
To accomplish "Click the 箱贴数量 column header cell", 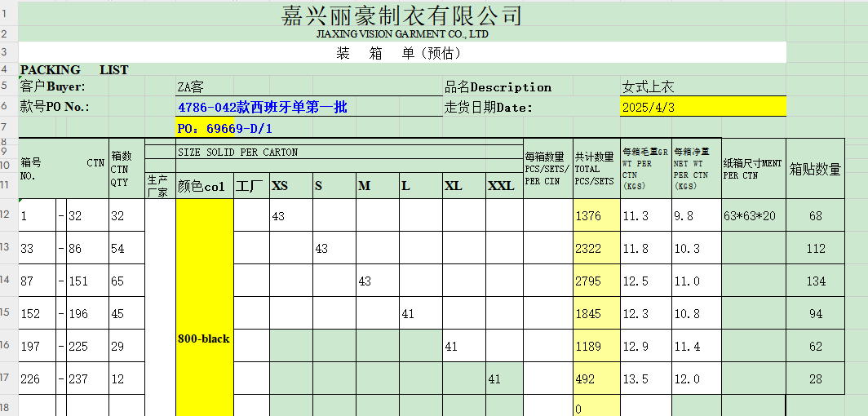I will click(x=816, y=169).
